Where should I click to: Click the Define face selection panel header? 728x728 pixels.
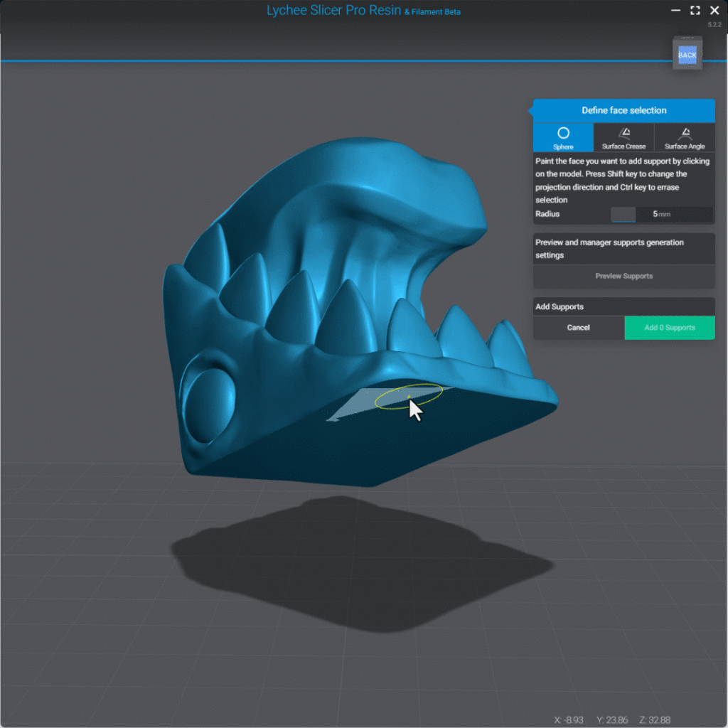click(623, 110)
